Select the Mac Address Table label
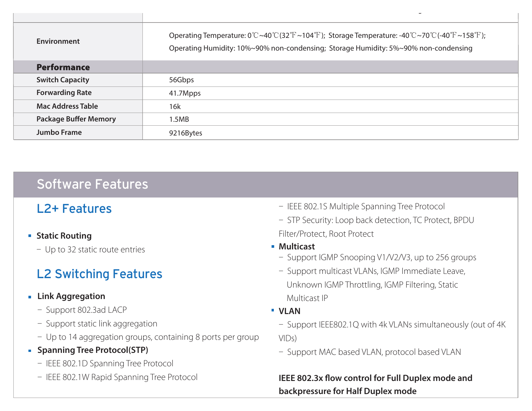Screen dimensions: 532x411 67,106
